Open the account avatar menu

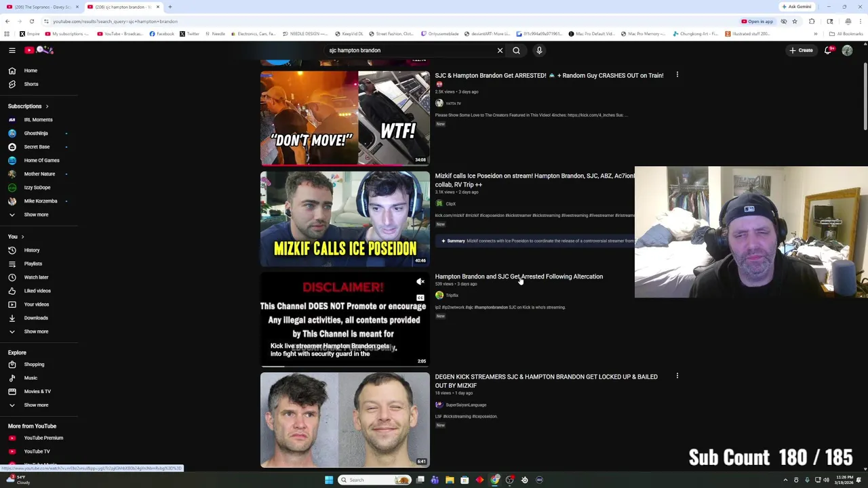tap(847, 50)
